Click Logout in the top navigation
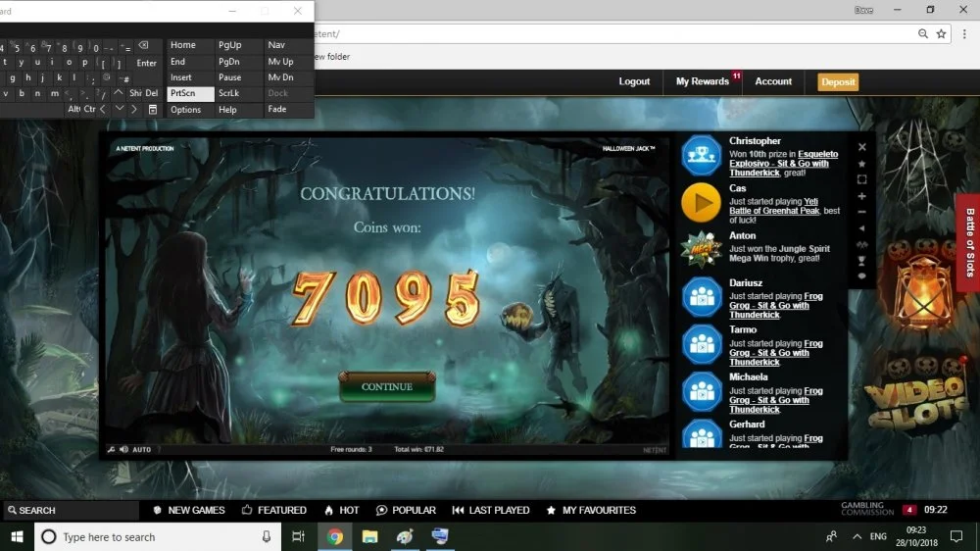The width and height of the screenshot is (980, 551). pyautogui.click(x=634, y=81)
